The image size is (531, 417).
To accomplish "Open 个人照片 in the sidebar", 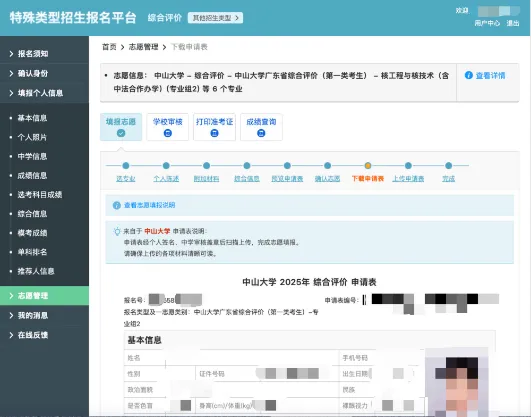I will (x=32, y=137).
